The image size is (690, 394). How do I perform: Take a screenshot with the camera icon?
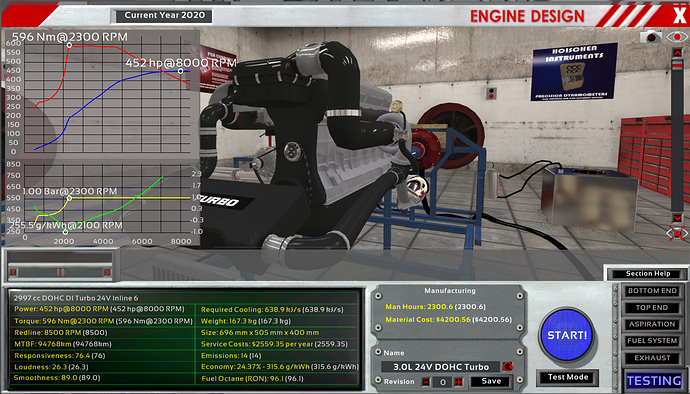[x=651, y=37]
